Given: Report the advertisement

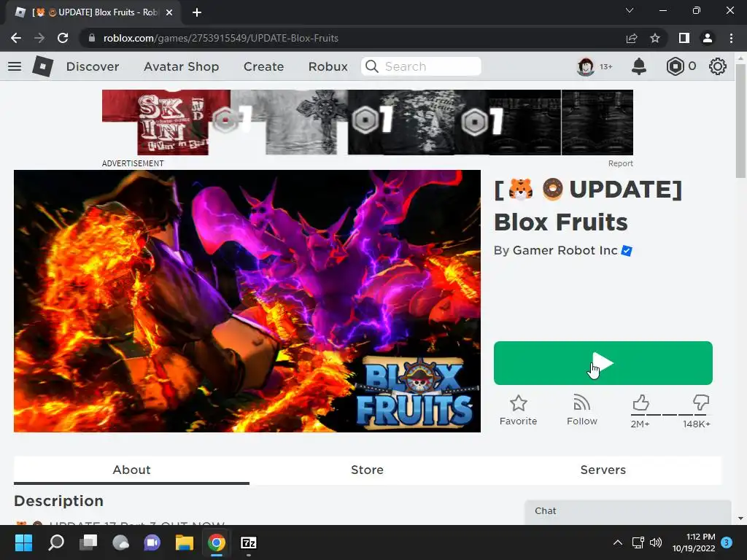Looking at the screenshot, I should click(620, 163).
